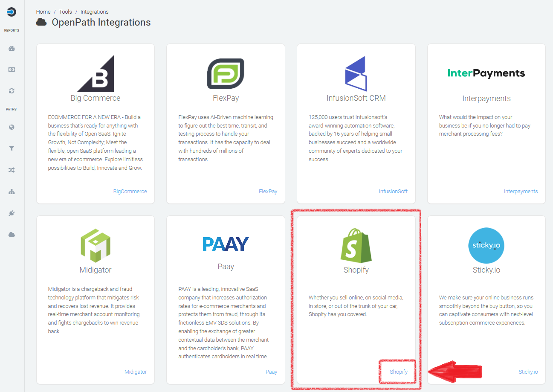Go to Home in breadcrumb
The image size is (553, 392).
point(43,12)
